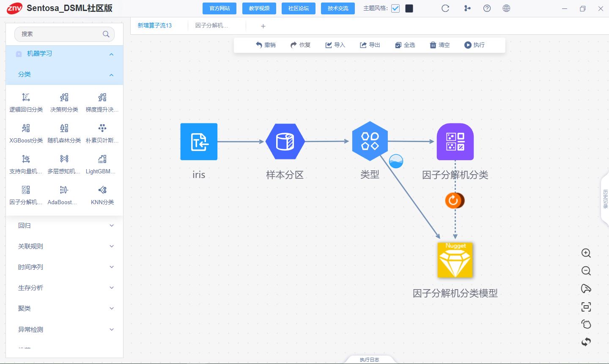Select the XGBoost分类 operator icon
609x364 pixels.
coord(26,128)
